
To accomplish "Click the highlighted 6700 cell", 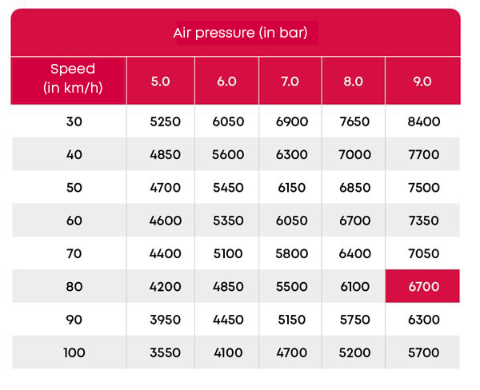I will pos(423,286).
